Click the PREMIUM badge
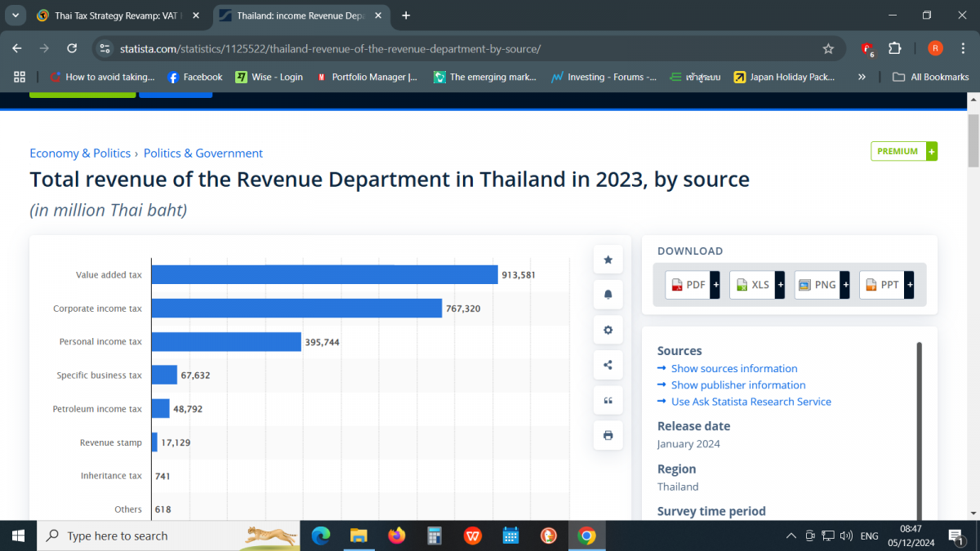 [x=904, y=151]
